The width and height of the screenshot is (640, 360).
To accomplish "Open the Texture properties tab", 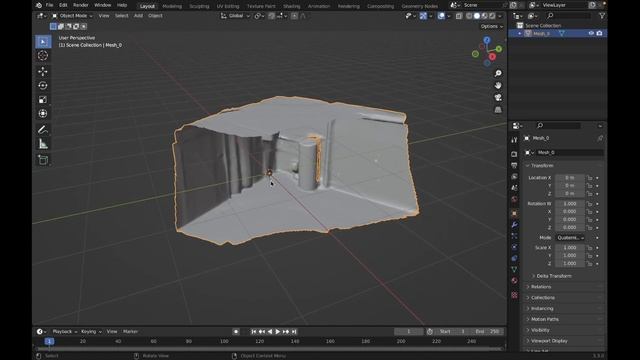I will 514,295.
